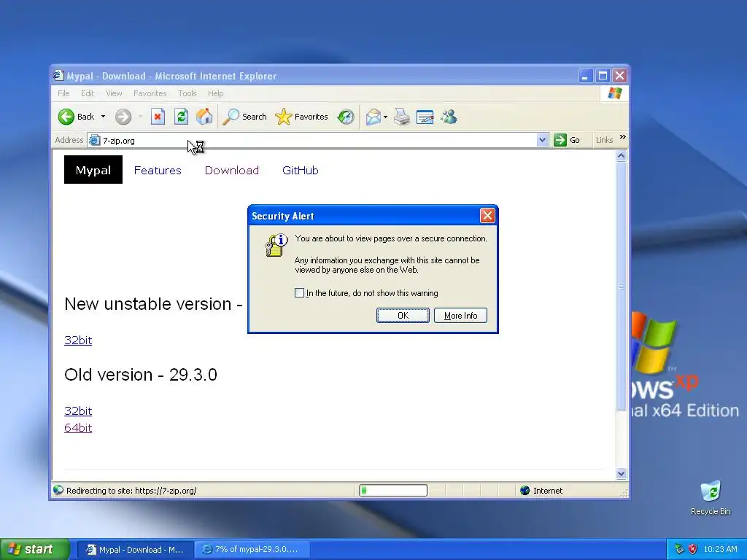Print the page with printer icon

402,117
